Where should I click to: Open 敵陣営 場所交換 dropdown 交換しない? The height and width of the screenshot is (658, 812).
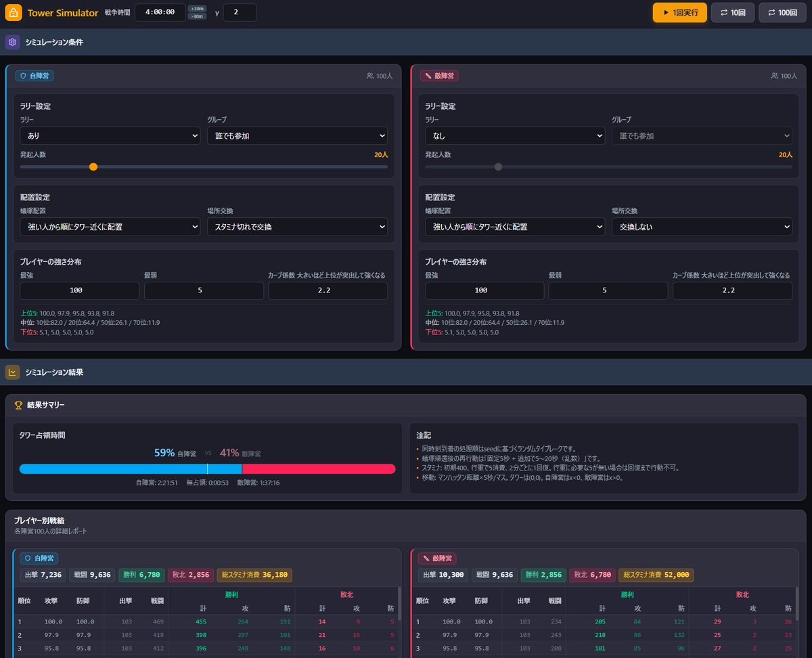(702, 227)
